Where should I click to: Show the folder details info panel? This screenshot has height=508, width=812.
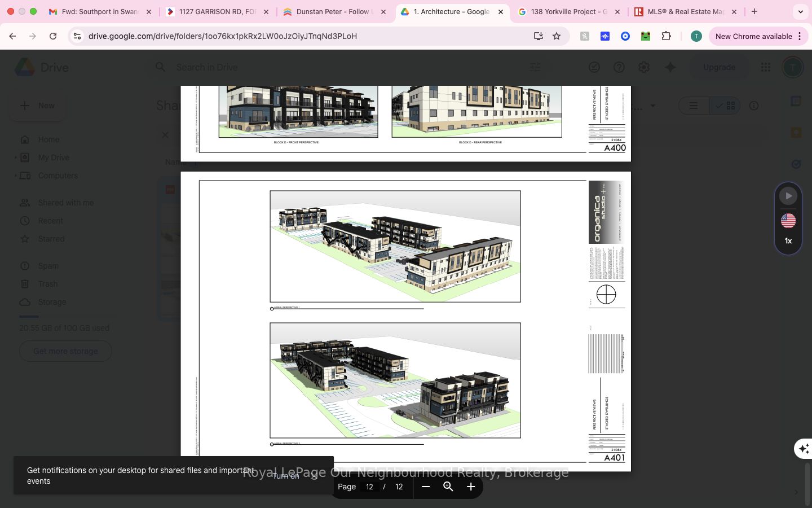[754, 106]
